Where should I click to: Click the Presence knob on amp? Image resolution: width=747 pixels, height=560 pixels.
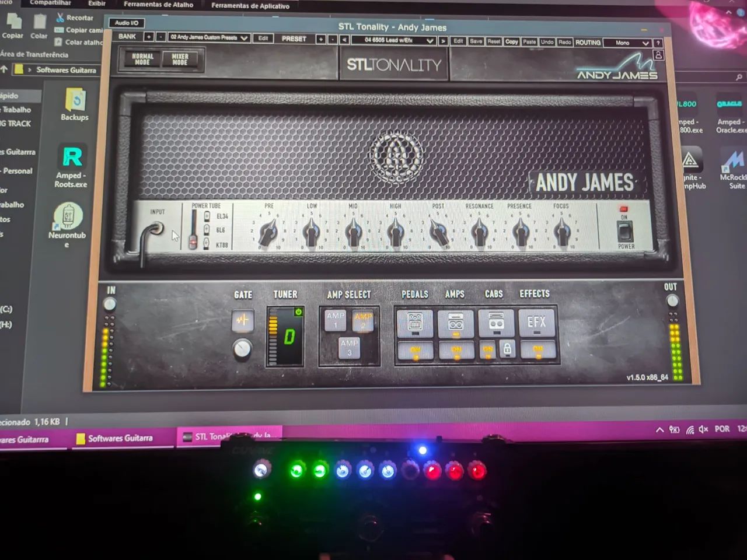[x=519, y=233]
